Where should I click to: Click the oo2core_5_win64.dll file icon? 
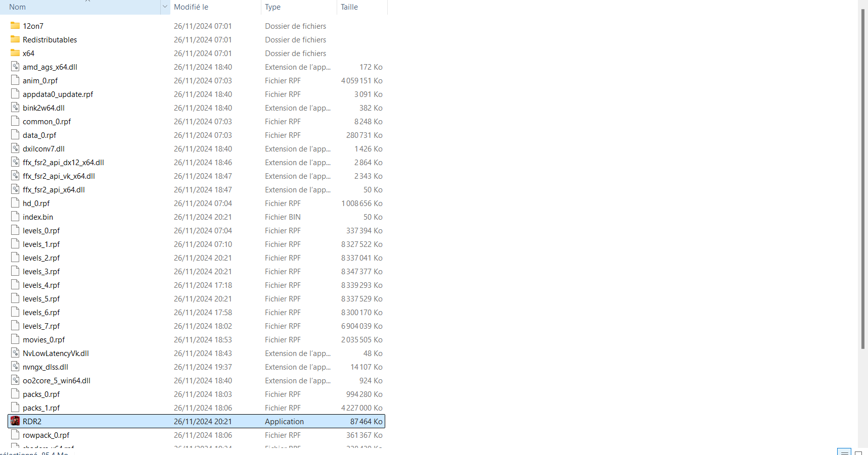15,380
